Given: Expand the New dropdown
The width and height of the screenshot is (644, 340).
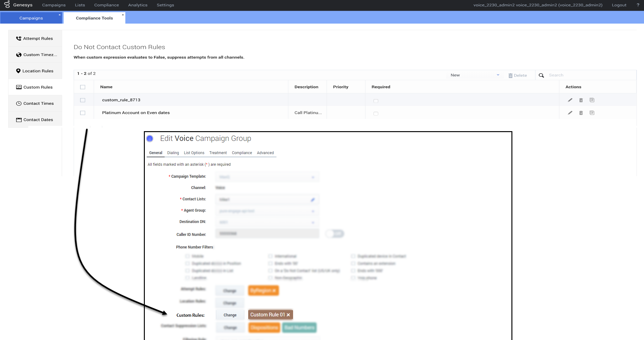Looking at the screenshot, I should point(474,75).
